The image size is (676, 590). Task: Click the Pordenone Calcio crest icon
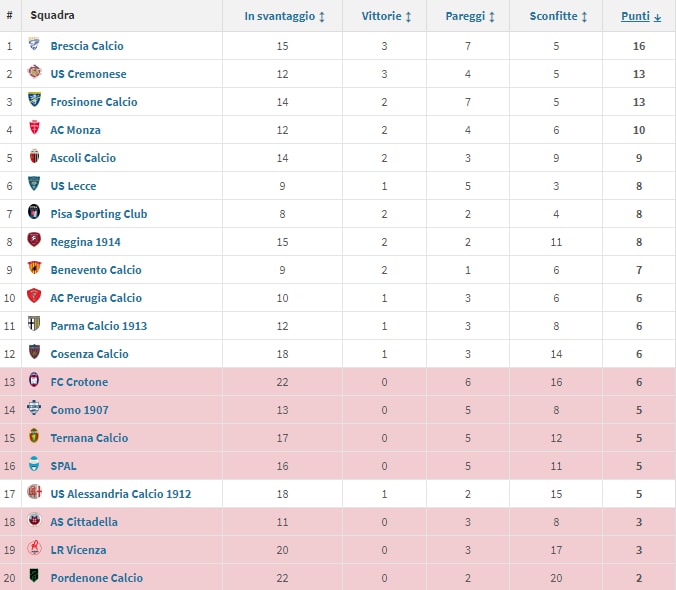[x=35, y=578]
